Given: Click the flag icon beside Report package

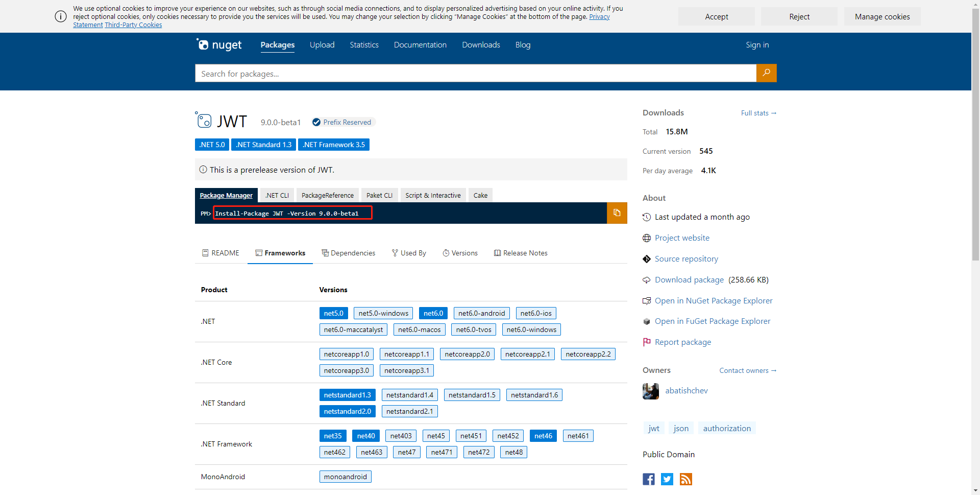Looking at the screenshot, I should pyautogui.click(x=647, y=342).
